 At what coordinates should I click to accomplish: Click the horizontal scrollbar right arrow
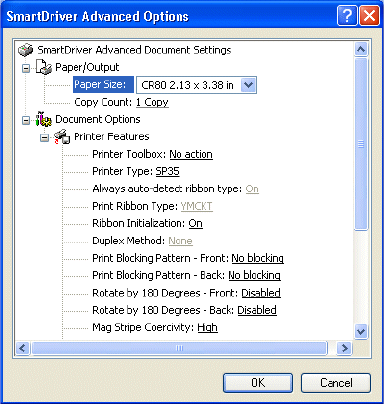[344, 348]
